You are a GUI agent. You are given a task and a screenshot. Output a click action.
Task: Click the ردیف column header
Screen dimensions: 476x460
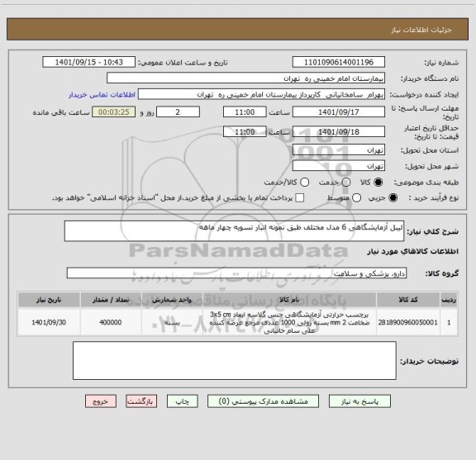(449, 300)
